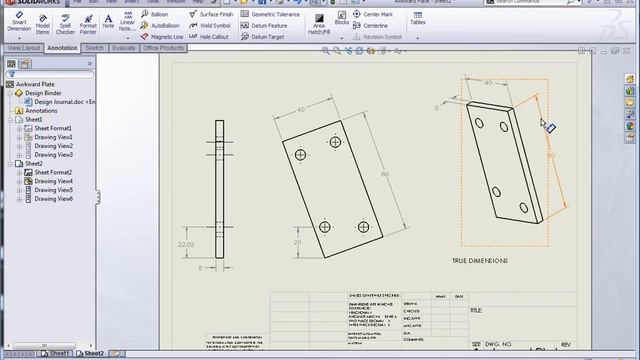This screenshot has height=360, width=640.
Task: Open the Office Products tab
Action: tap(163, 48)
